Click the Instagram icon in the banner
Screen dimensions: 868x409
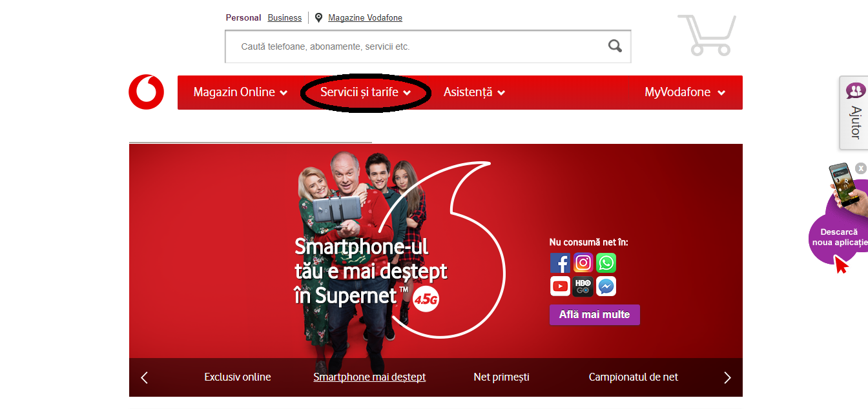[x=583, y=263]
